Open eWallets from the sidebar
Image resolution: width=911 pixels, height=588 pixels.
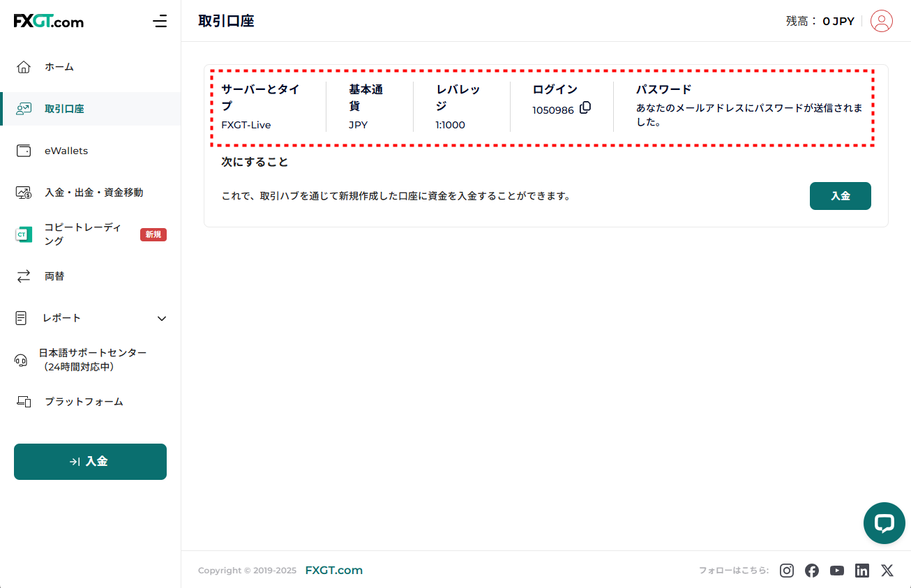click(66, 151)
